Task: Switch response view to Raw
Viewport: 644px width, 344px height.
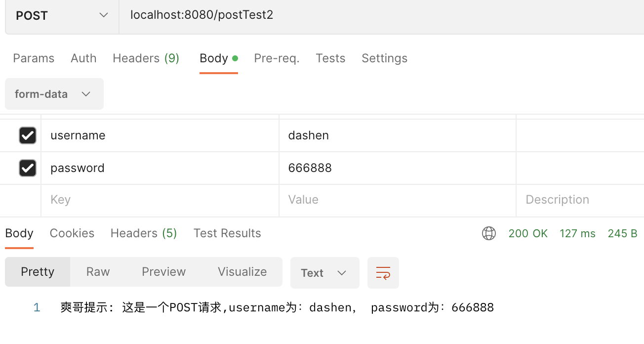Action: click(98, 272)
